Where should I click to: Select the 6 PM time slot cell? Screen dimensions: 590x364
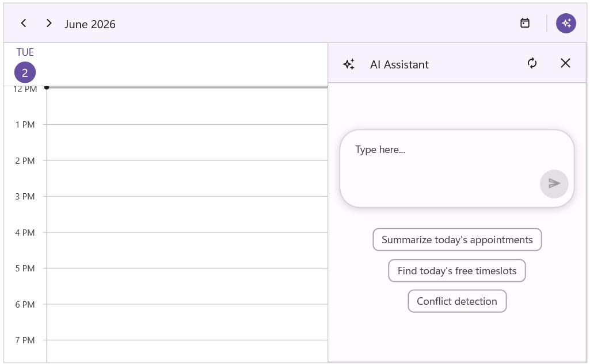coord(187,322)
